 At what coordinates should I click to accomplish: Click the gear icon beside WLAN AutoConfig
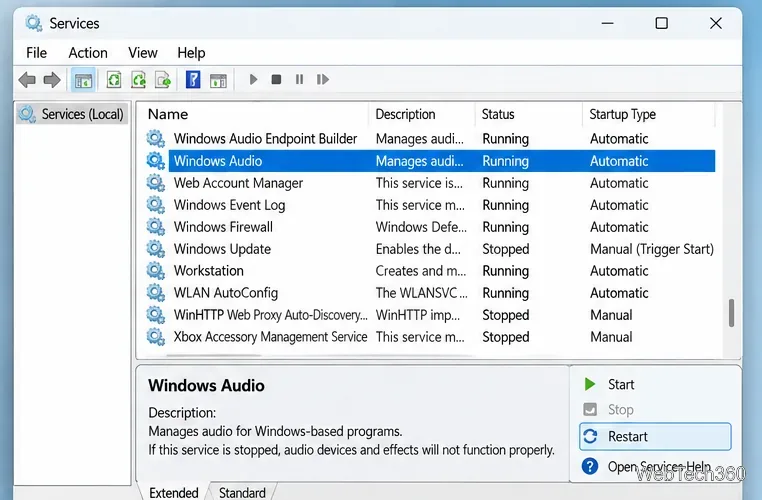(x=156, y=293)
